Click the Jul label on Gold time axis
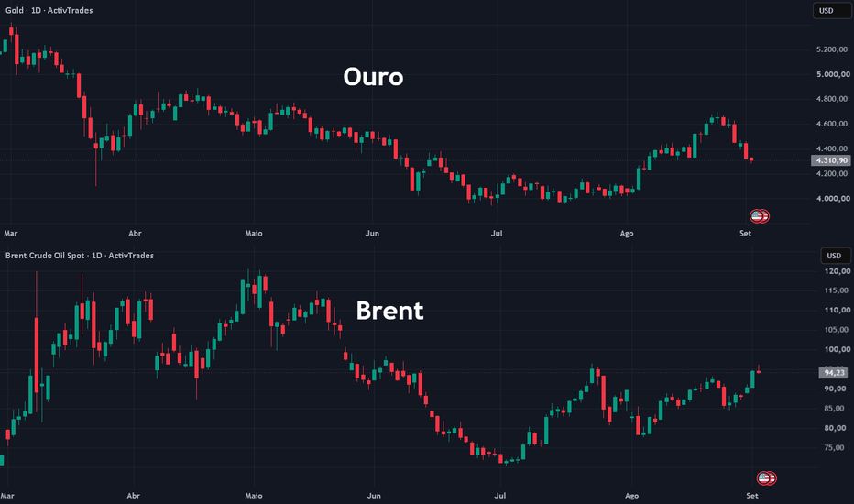854x504 pixels. pyautogui.click(x=497, y=233)
